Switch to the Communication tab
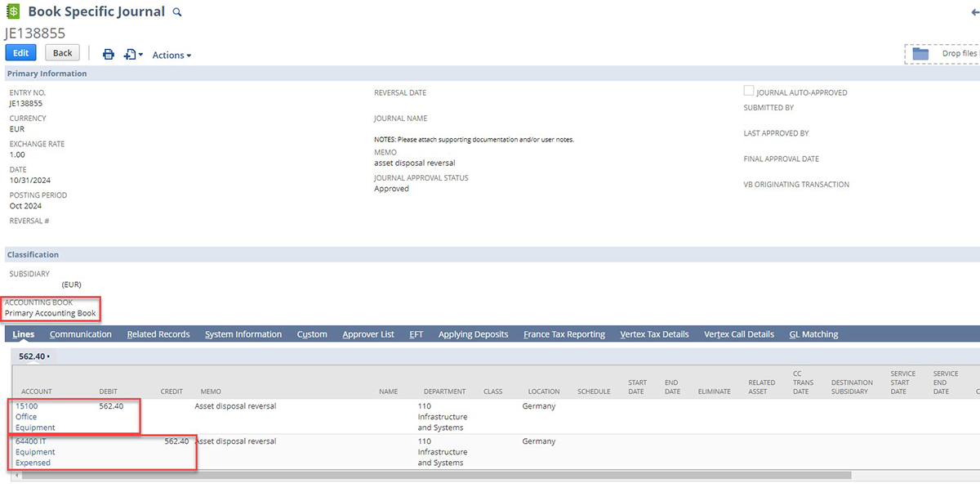 (80, 334)
